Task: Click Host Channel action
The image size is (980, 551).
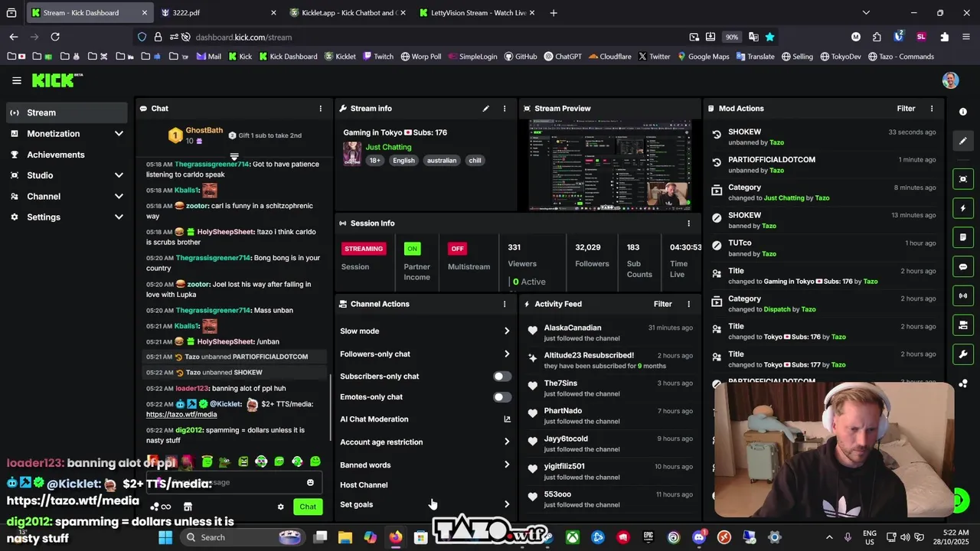Action: click(x=364, y=485)
